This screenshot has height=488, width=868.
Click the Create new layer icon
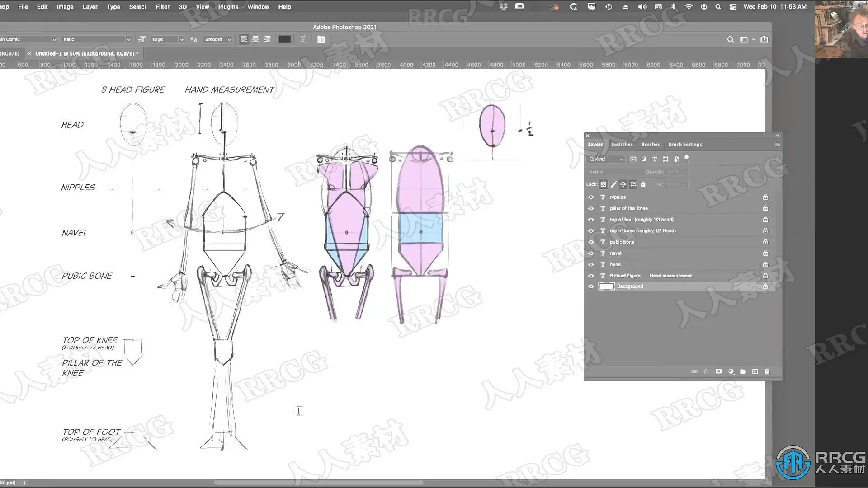coord(755,371)
